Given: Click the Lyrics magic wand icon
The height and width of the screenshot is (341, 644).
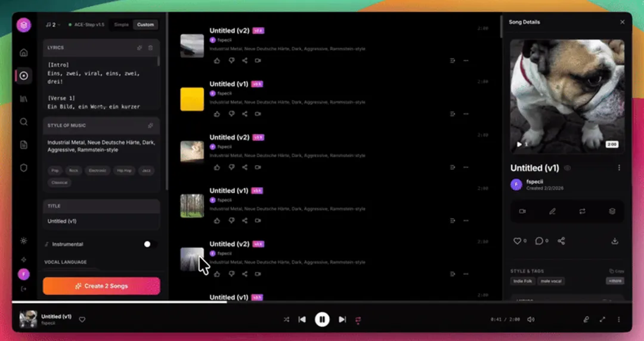Looking at the screenshot, I should pos(140,48).
